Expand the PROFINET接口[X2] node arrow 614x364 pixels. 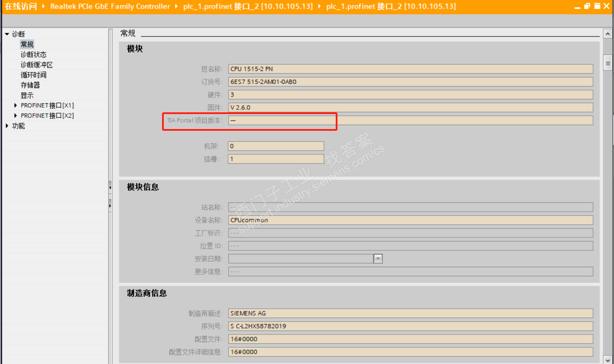tap(15, 116)
